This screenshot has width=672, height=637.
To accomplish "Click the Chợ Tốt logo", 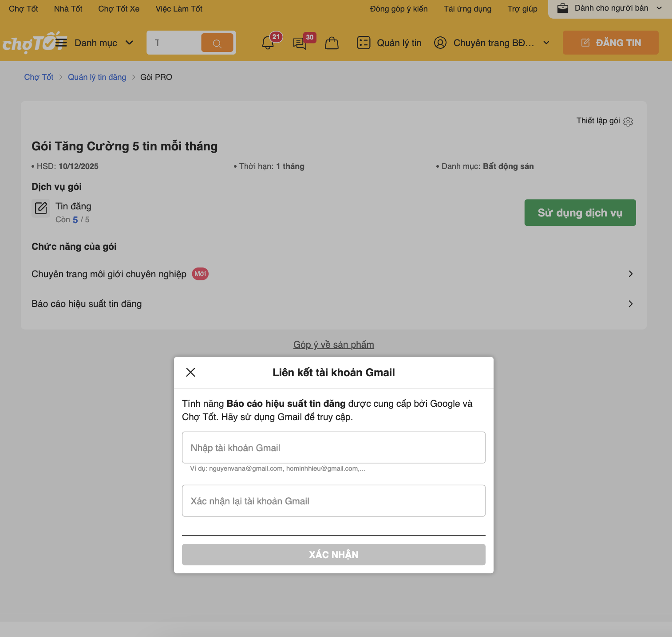I will click(x=28, y=43).
